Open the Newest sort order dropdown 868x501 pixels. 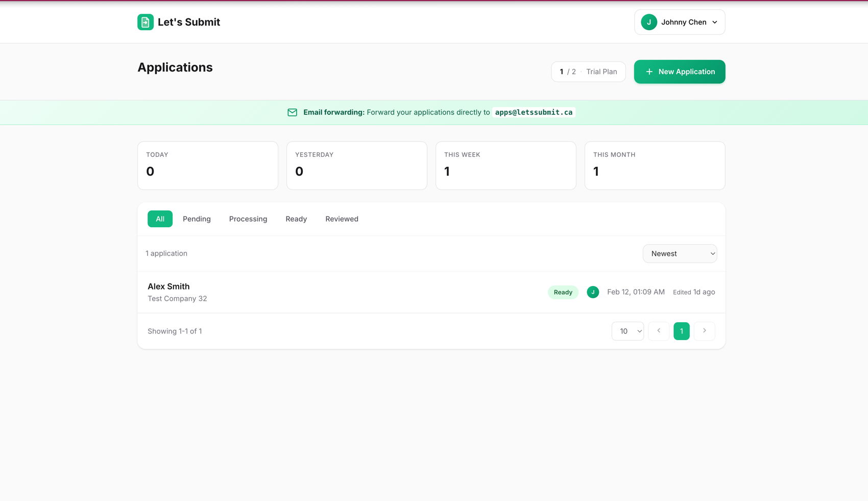pyautogui.click(x=680, y=253)
